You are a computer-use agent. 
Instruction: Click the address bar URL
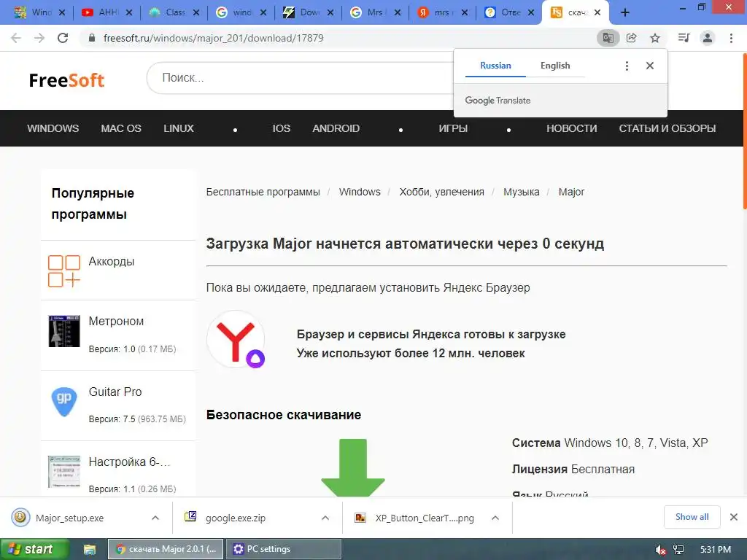coord(214,38)
